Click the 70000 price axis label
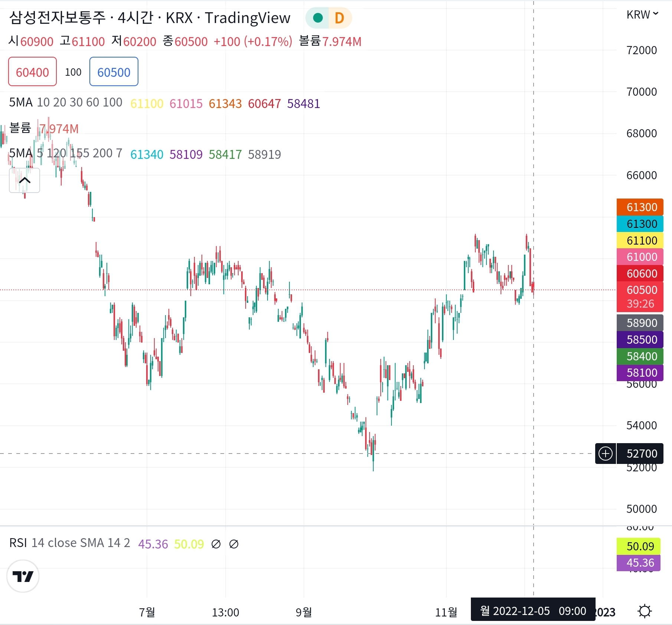This screenshot has width=672, height=625. [x=642, y=92]
